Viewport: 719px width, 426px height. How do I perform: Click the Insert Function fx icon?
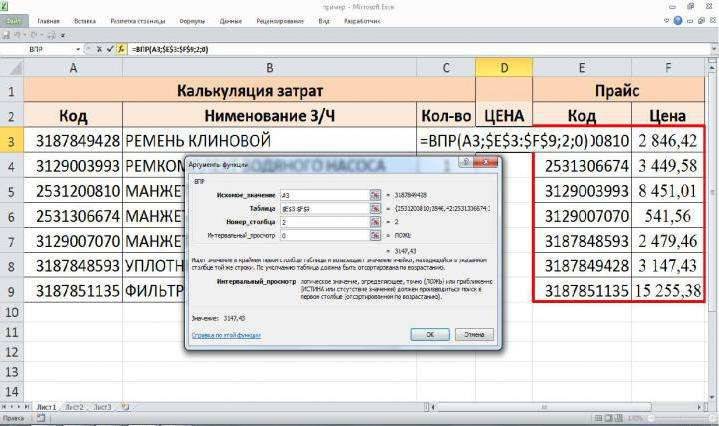tap(122, 47)
